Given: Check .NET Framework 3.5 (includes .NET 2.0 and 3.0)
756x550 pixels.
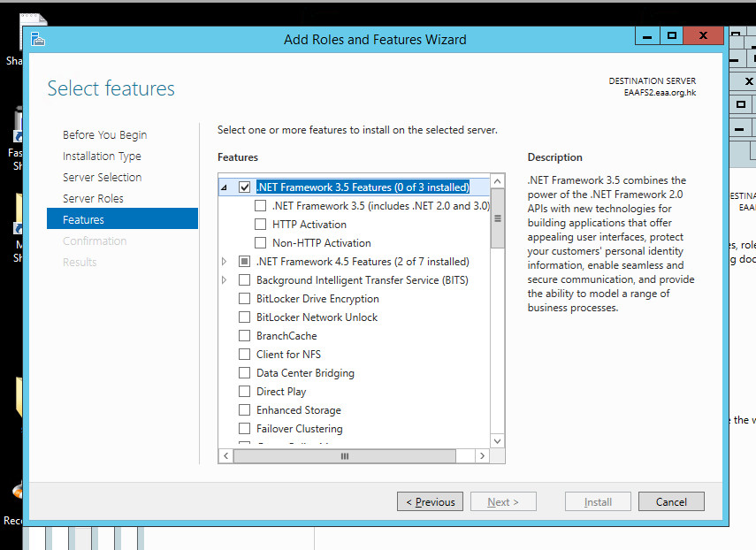Looking at the screenshot, I should 260,206.
